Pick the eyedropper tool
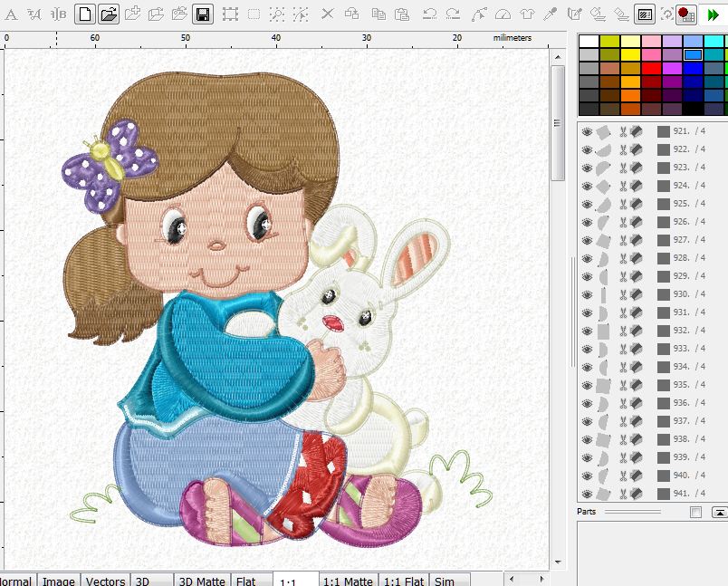Viewport: 728px width, 586px height. pos(551,14)
